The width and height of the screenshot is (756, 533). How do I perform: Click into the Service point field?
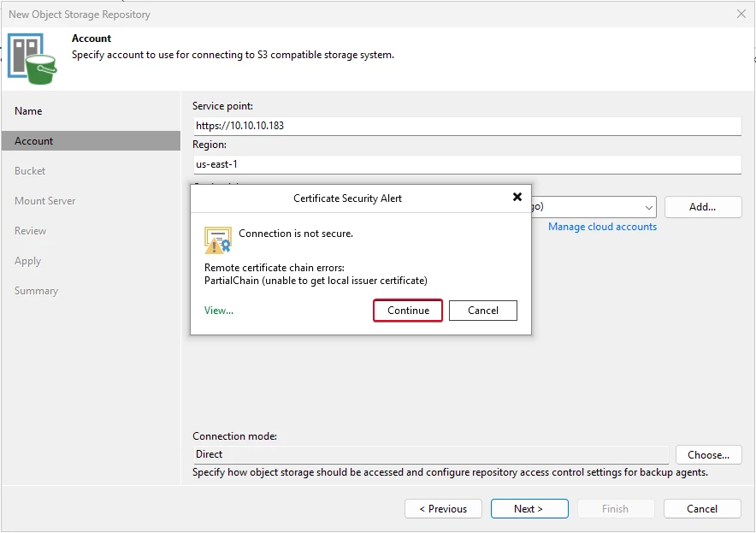(x=467, y=126)
